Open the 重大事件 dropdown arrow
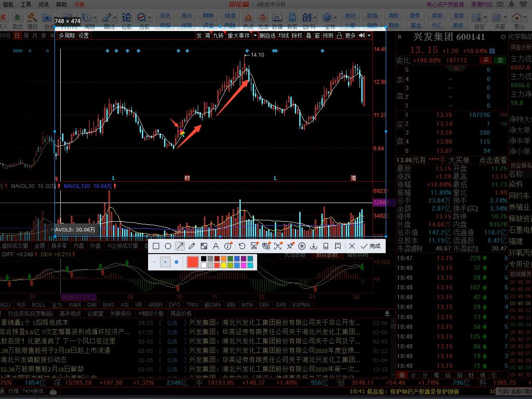 [x=255, y=35]
